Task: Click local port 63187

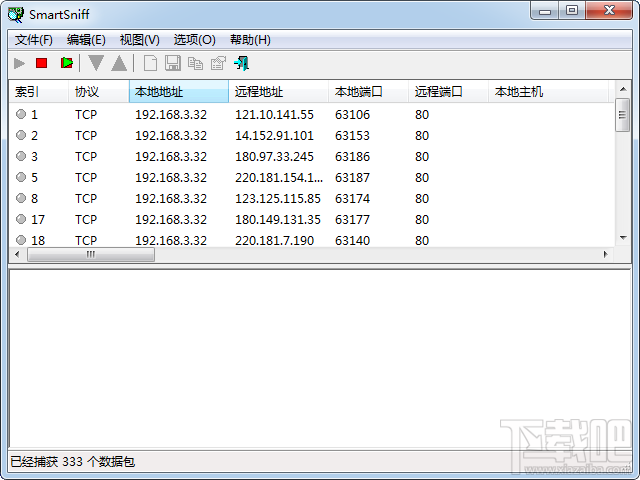Action: point(352,178)
